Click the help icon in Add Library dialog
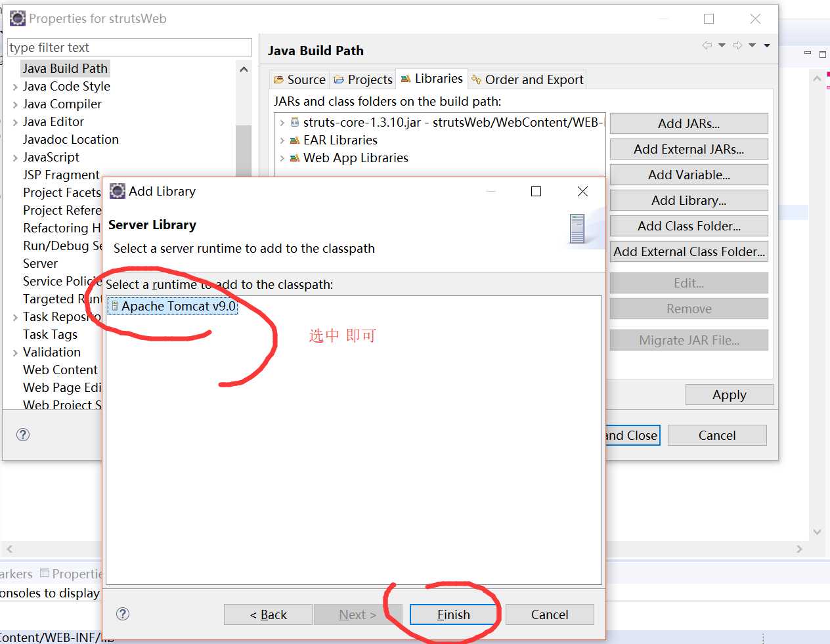830x644 pixels. (123, 614)
